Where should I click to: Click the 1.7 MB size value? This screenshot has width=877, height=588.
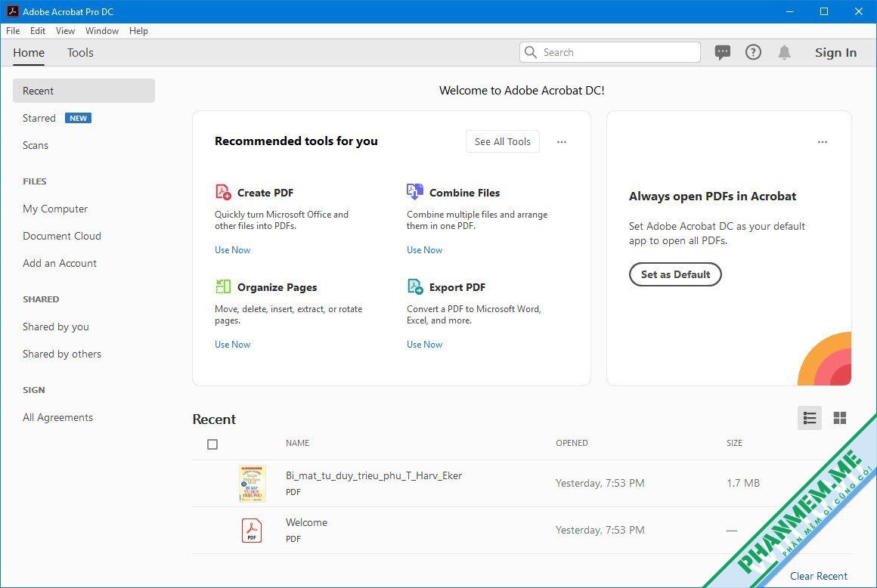click(743, 483)
